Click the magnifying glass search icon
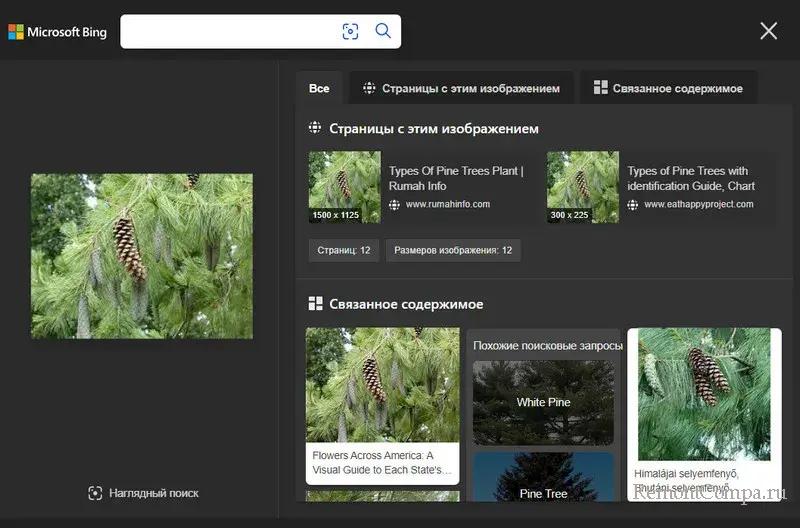The height and width of the screenshot is (528, 800). point(383,31)
